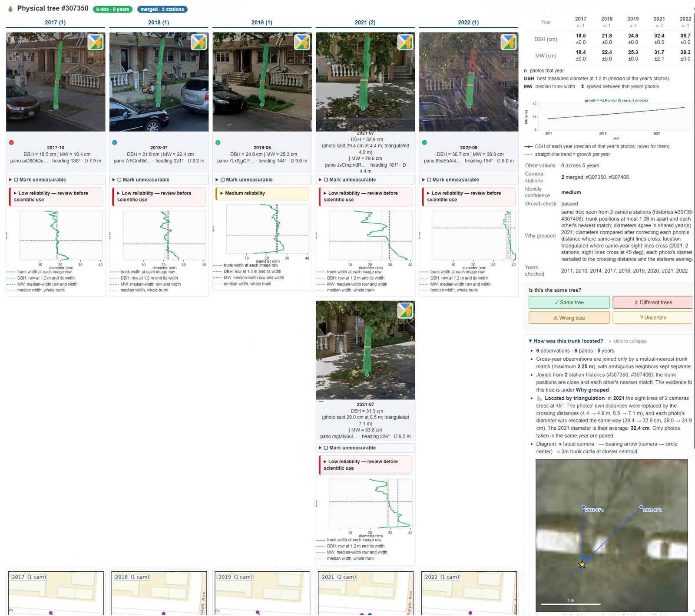Expand the Low reliability notice under 2018-07
Viewport: 695px width, 616px height.
tap(159, 197)
